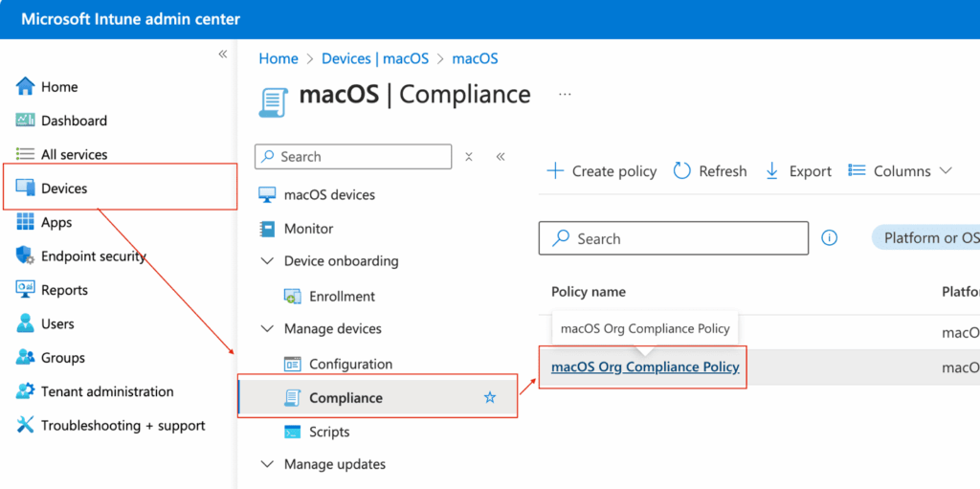Select the Apps grid icon
Viewport: 980px width, 489px height.
coord(25,222)
